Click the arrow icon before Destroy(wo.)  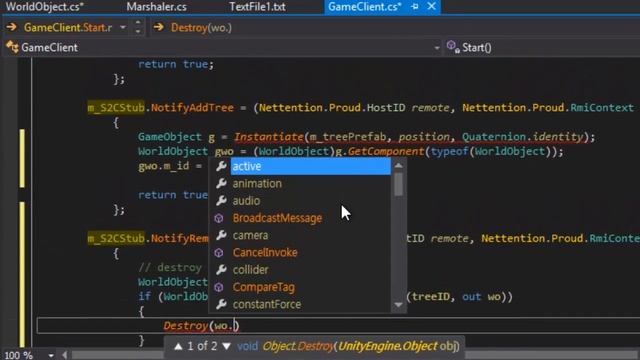tap(159, 27)
